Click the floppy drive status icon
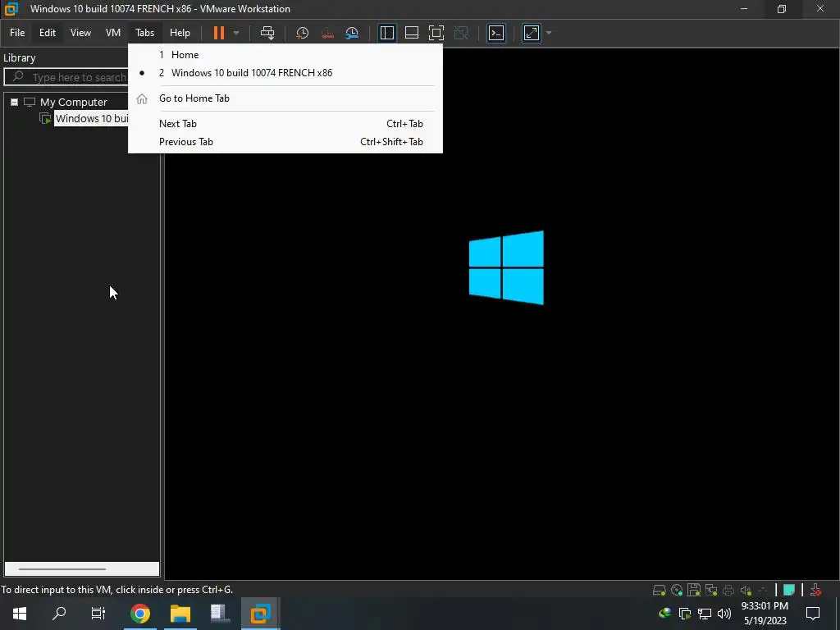This screenshot has width=840, height=630. coord(694,590)
